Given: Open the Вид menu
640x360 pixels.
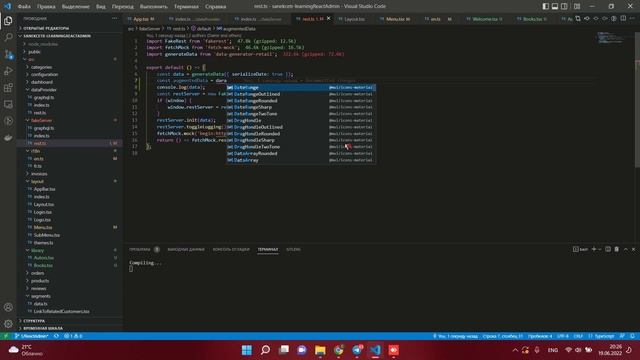Looking at the screenshot, I should tap(100, 7).
